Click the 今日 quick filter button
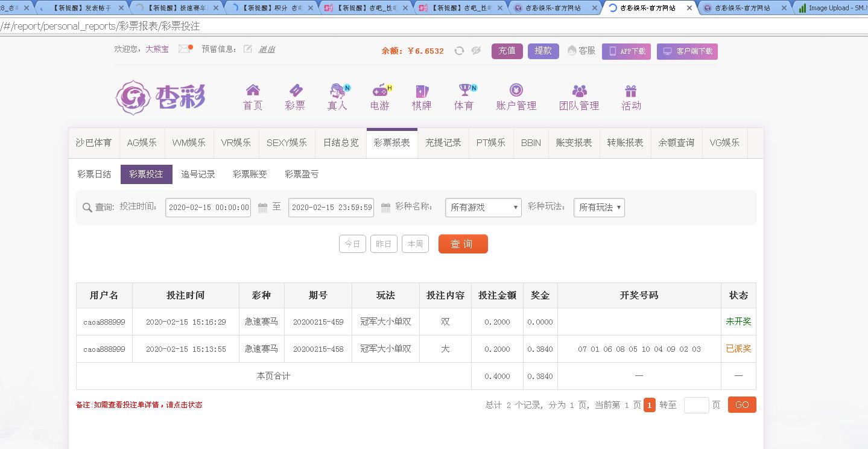The width and height of the screenshot is (868, 449). point(352,244)
